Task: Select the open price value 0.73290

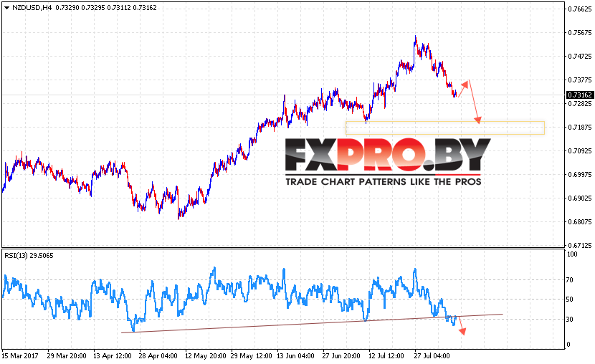Action: (67, 8)
